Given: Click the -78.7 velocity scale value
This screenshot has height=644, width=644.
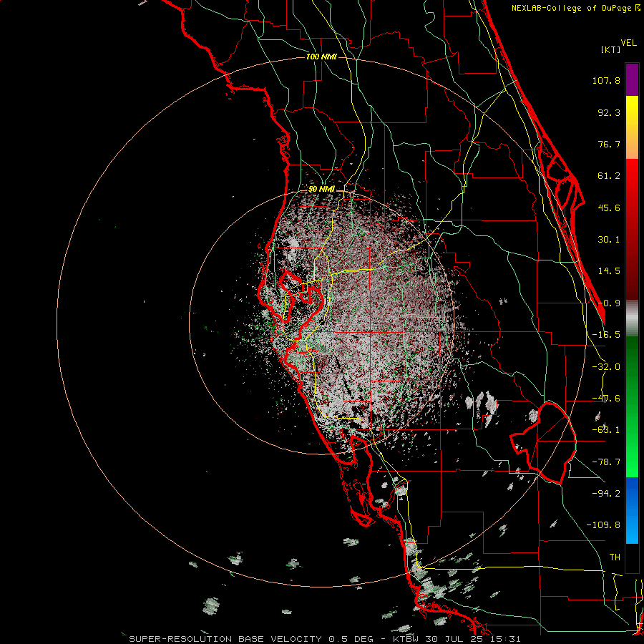Looking at the screenshot, I should click(x=606, y=462).
